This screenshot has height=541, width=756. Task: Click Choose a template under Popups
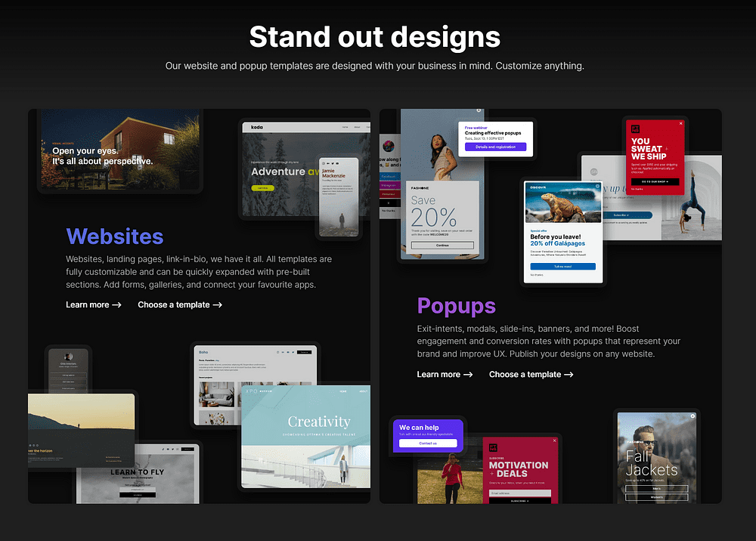(531, 374)
